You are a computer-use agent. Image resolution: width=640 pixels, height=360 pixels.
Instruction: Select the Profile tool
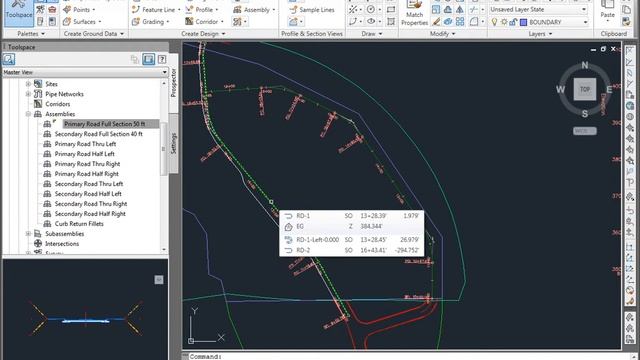point(202,9)
